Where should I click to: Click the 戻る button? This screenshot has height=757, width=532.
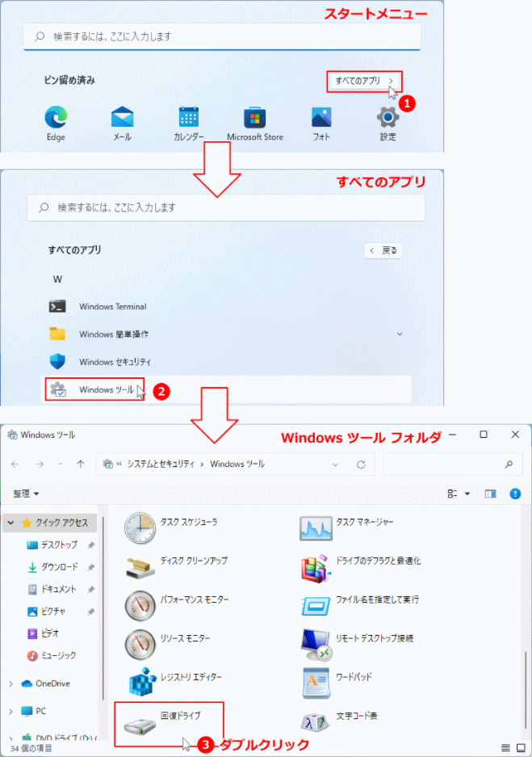[x=383, y=250]
